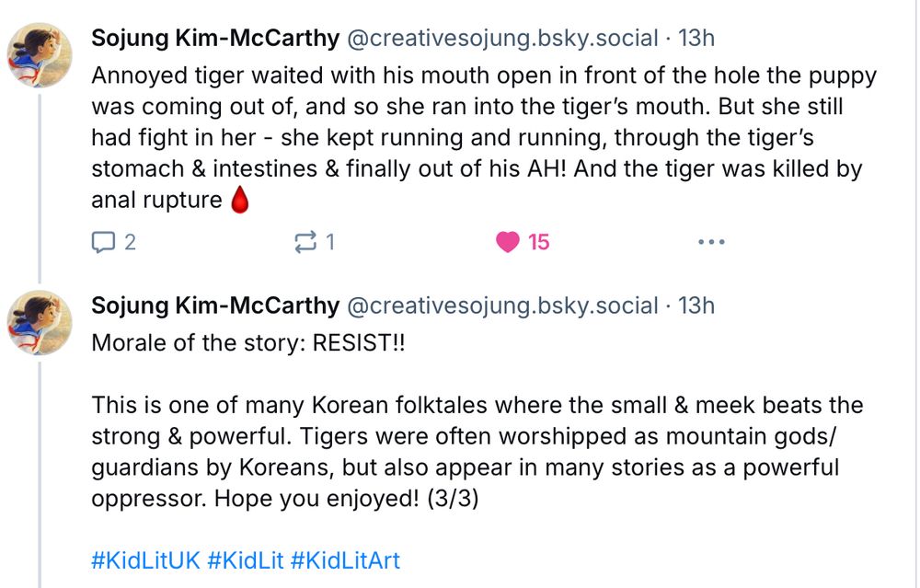Open the #KidLit hashtag
This screenshot has height=588, width=920.
pyautogui.click(x=246, y=560)
